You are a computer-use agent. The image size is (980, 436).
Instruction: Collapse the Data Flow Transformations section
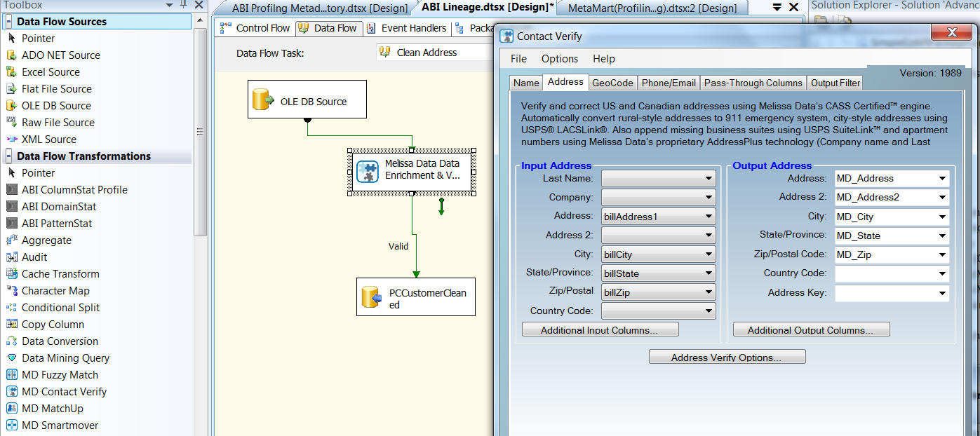coord(9,156)
